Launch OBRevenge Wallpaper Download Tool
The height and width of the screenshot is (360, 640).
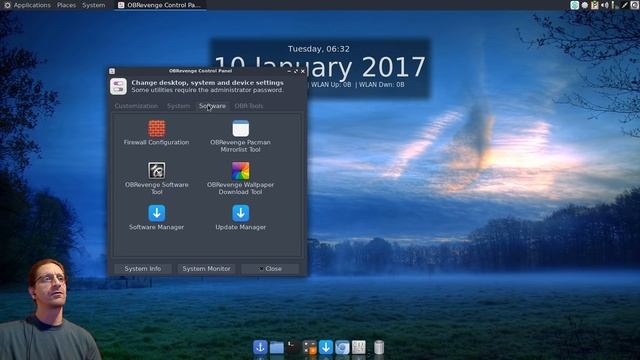click(x=240, y=179)
